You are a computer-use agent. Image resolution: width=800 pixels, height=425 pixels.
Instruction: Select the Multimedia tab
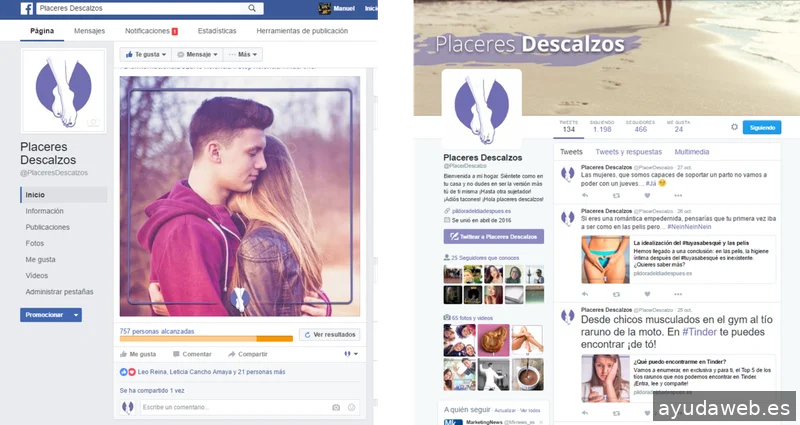click(692, 152)
